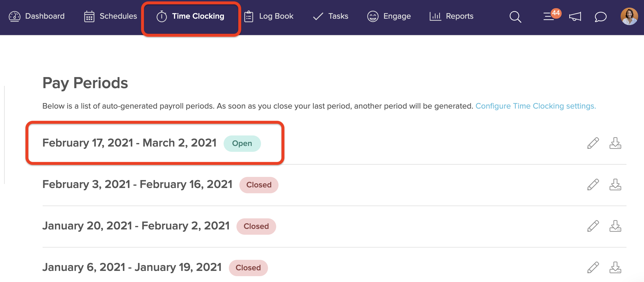Edit the February 3 period with pencil
644x282 pixels.
593,185
